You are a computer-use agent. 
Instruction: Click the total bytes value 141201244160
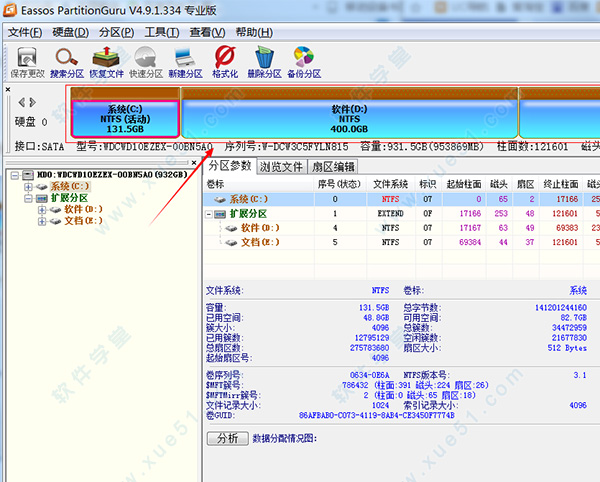point(561,308)
